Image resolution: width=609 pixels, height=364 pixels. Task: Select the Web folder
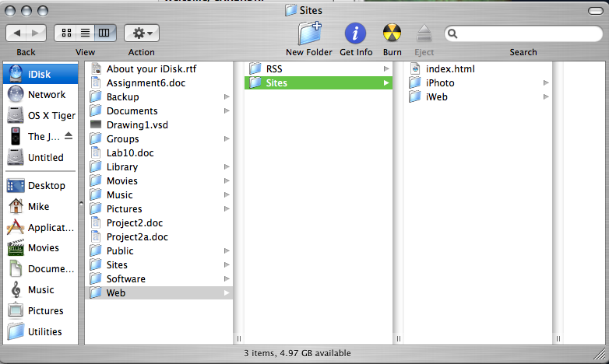point(159,292)
